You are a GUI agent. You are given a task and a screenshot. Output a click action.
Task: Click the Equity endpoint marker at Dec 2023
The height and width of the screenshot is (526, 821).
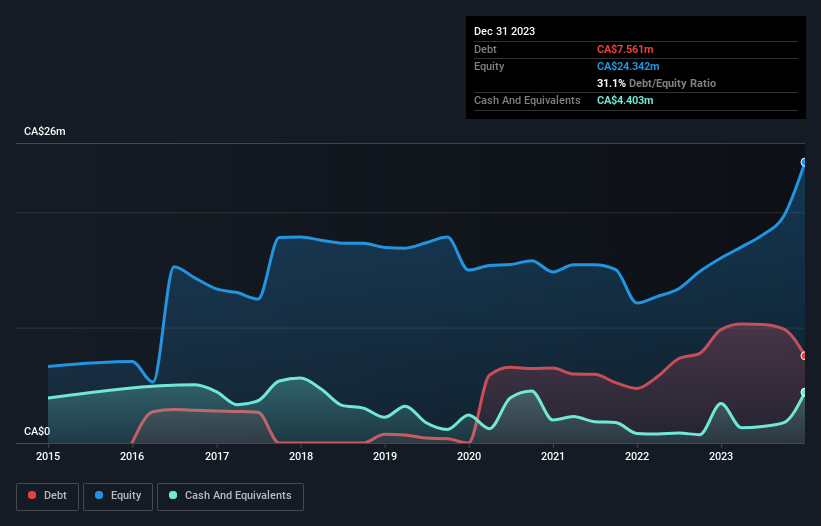804,162
